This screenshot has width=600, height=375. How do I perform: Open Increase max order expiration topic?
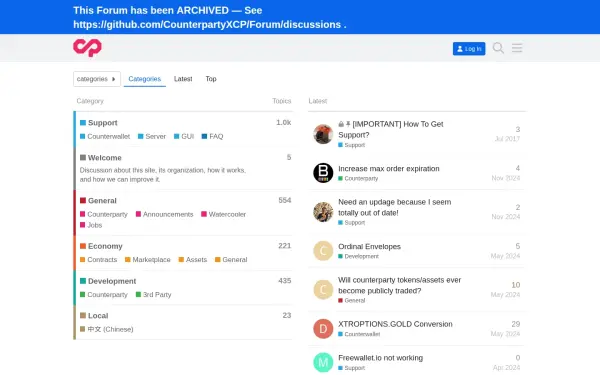[x=389, y=169]
